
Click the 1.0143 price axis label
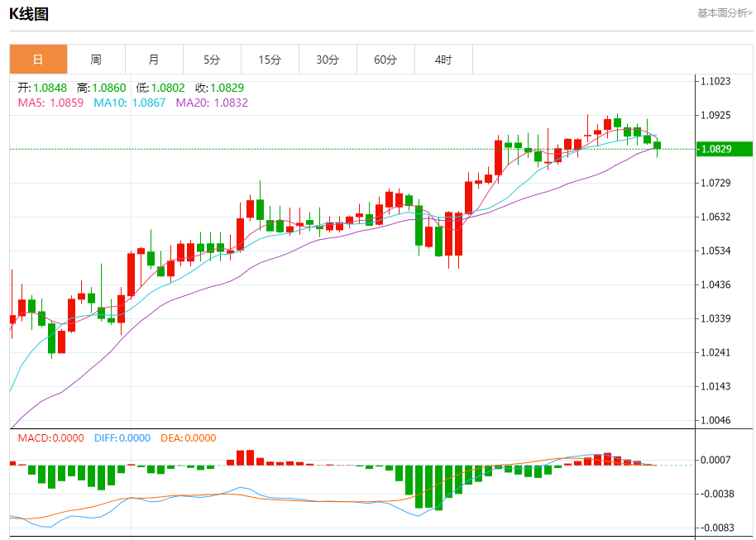point(716,386)
